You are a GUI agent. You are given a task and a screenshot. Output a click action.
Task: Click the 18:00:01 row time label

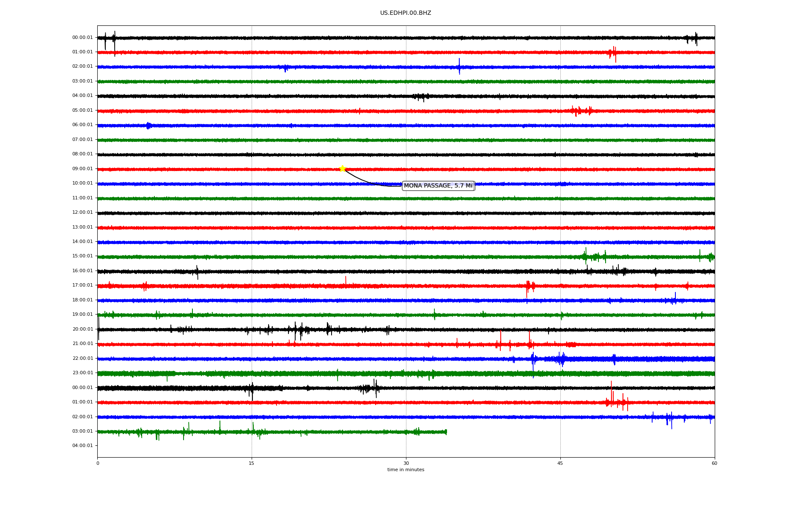tap(82, 300)
